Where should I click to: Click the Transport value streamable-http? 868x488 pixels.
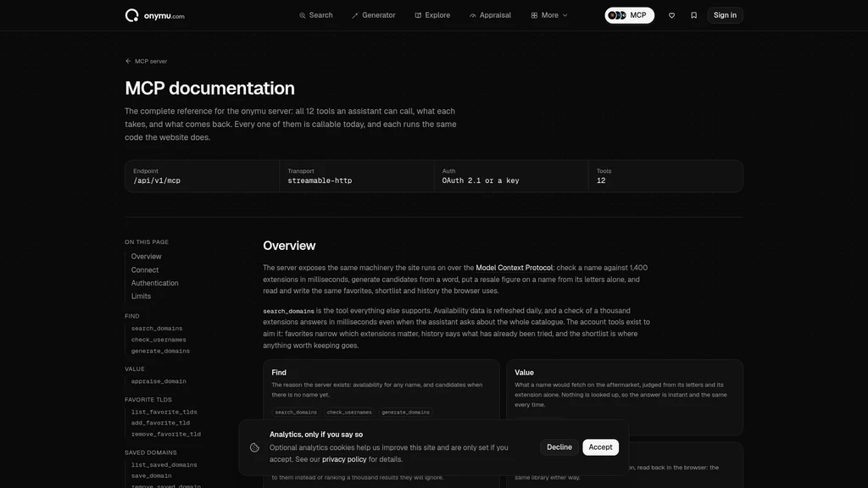click(x=320, y=181)
